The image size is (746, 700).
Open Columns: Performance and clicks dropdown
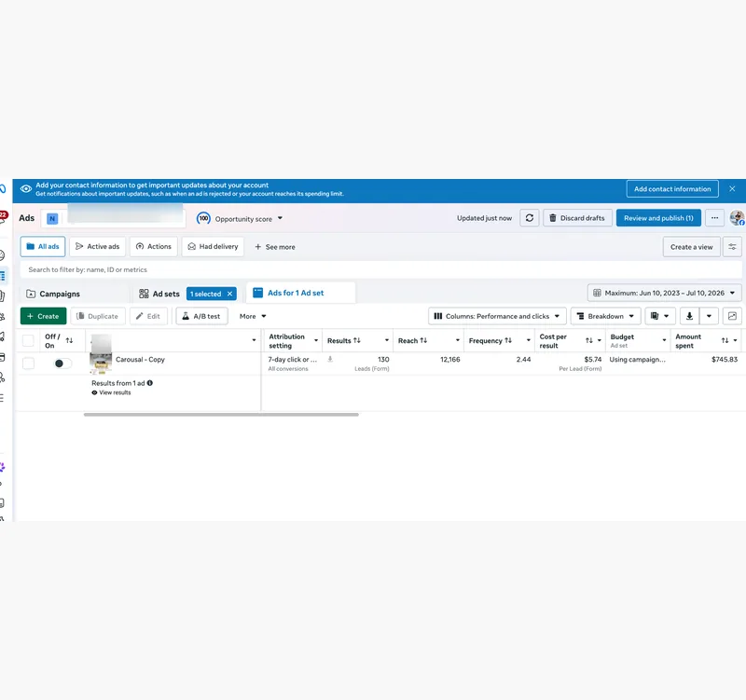pyautogui.click(x=497, y=316)
